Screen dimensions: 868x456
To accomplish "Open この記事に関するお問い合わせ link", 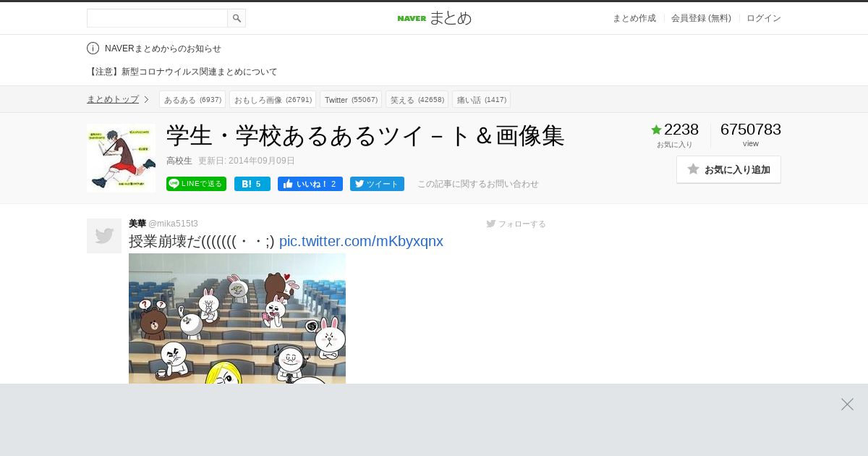I will click(478, 184).
